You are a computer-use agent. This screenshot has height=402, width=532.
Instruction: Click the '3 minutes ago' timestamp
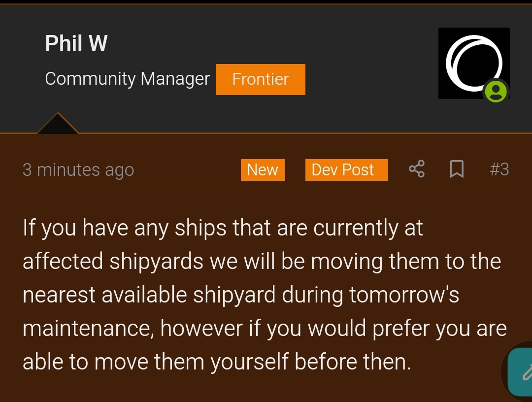78,170
